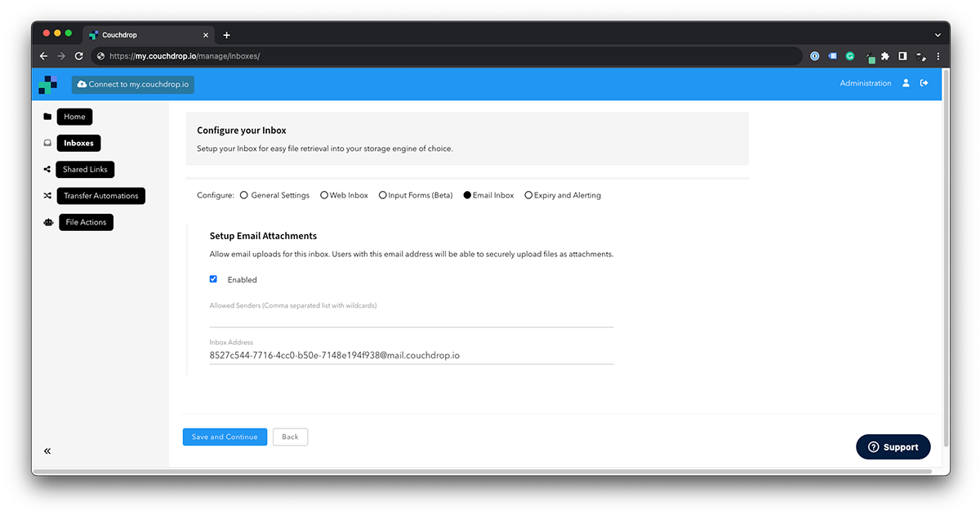This screenshot has width=980, height=515.
Task: Select the General Settings radio button
Action: [x=243, y=195]
